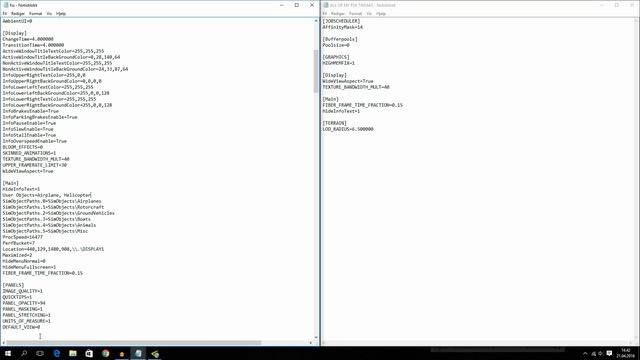The image size is (640, 360).
Task: Click the line 'AffinityMask=14'
Action: 342,27
